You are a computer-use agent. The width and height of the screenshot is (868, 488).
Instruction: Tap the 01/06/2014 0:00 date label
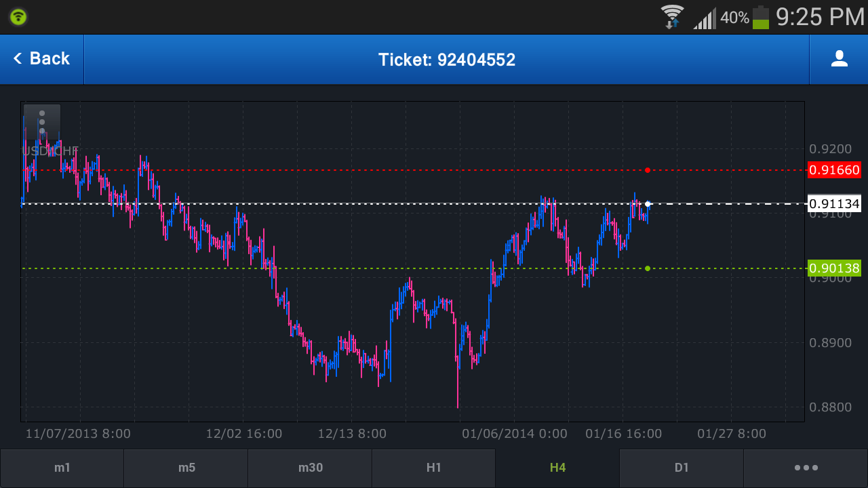(x=515, y=434)
